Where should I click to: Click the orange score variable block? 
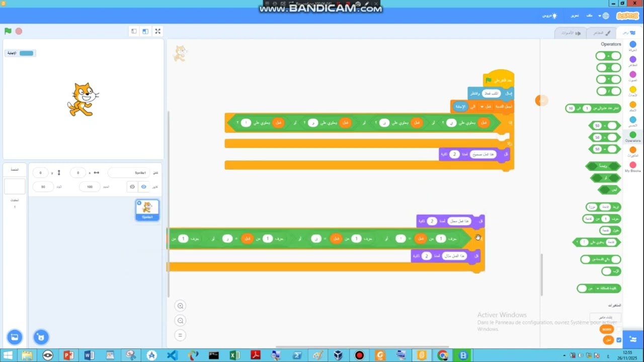tap(607, 329)
